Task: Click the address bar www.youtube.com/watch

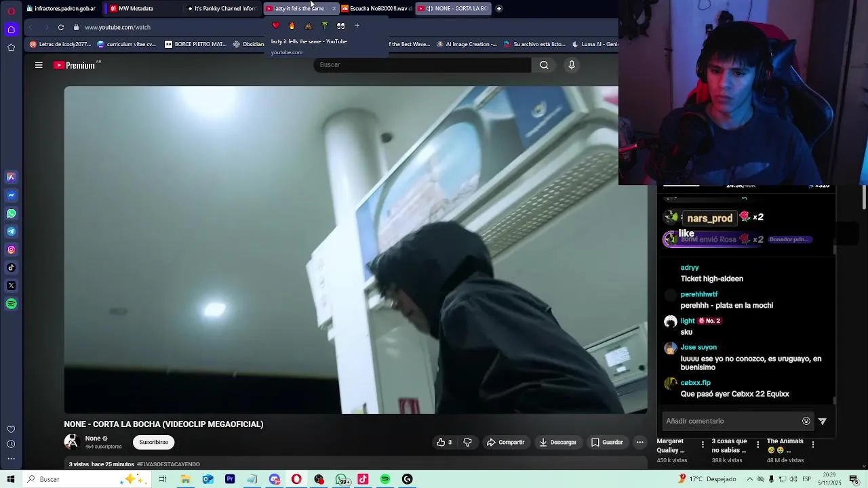Action: pyautogui.click(x=117, y=27)
